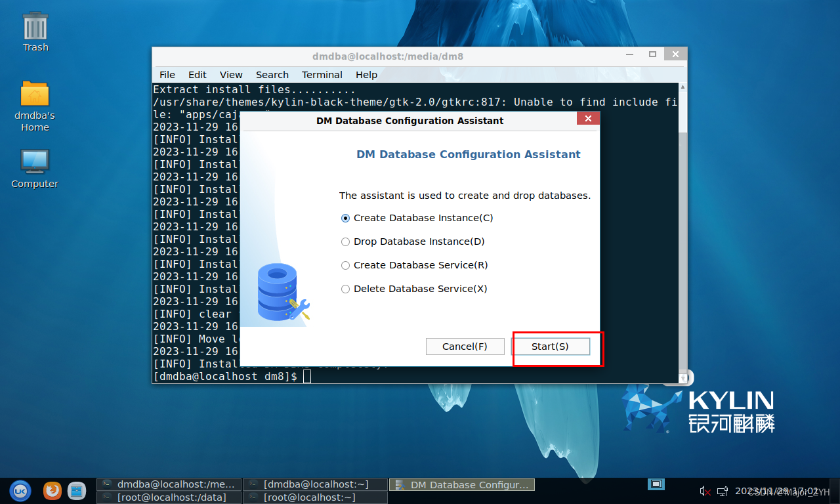Open the file manager taskbar icon
The image size is (840, 504).
tap(77, 490)
